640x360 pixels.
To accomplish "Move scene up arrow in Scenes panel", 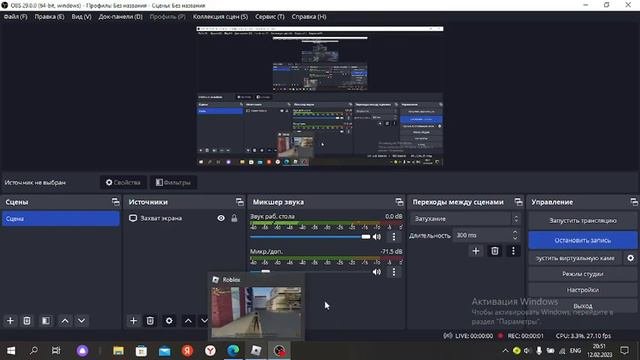I will click(x=65, y=321).
